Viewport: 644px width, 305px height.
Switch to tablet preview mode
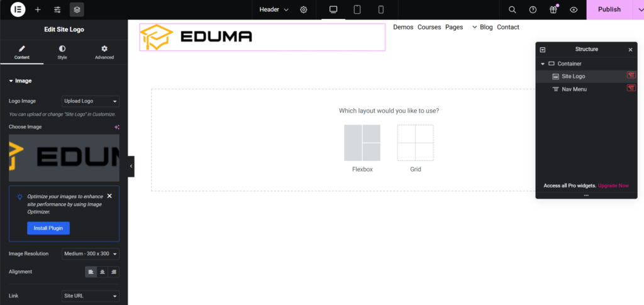(357, 9)
